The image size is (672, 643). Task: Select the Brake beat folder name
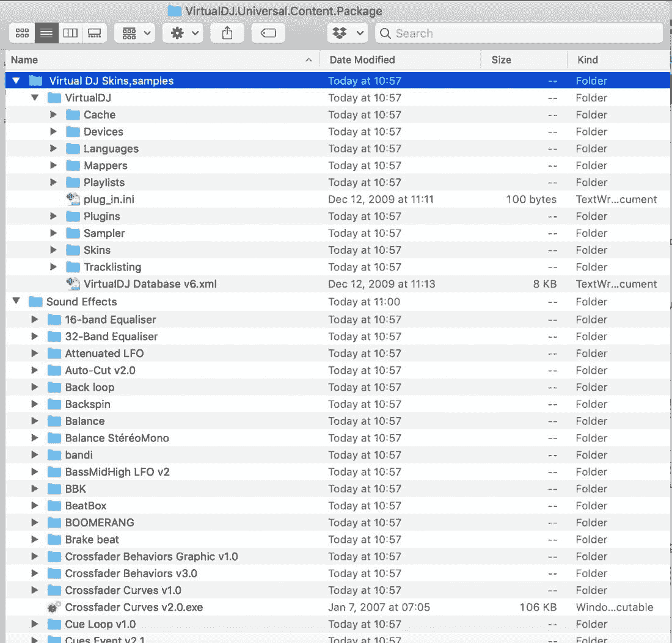[92, 539]
